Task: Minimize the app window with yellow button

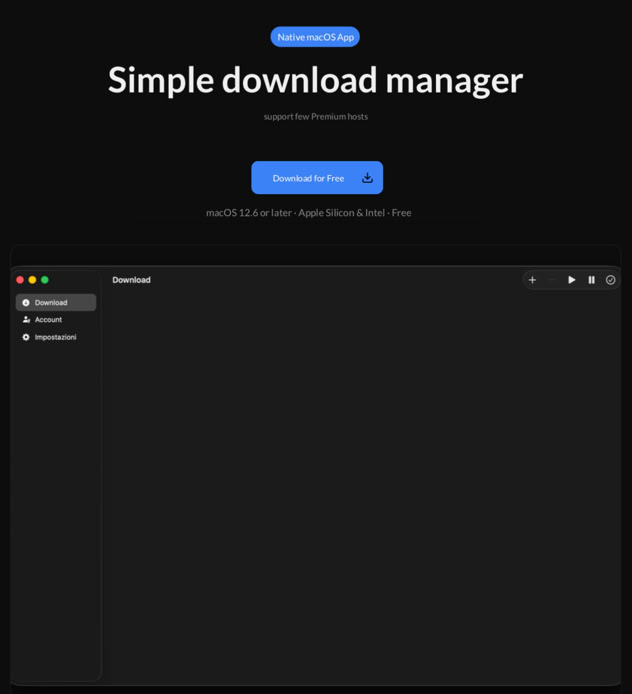Action: pos(32,280)
